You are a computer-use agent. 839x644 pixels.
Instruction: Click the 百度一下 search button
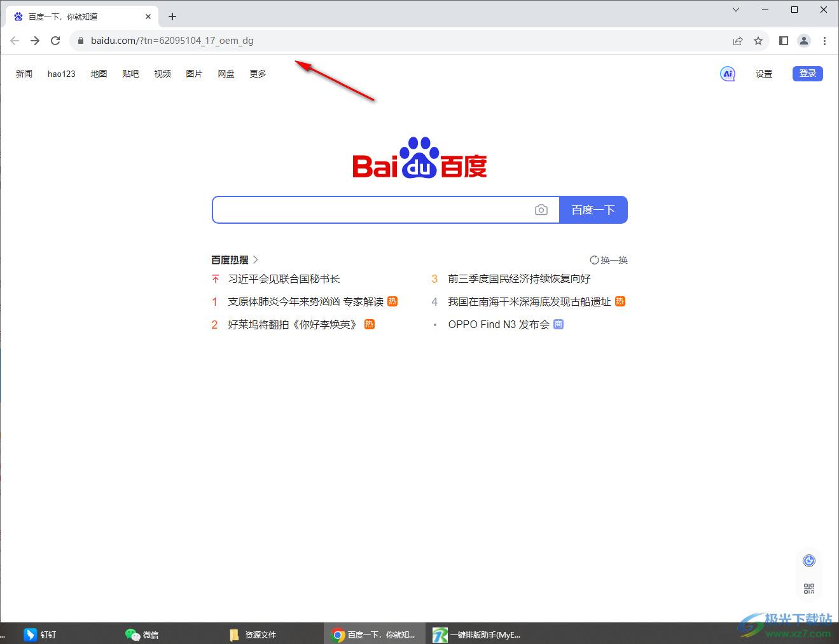coord(593,210)
